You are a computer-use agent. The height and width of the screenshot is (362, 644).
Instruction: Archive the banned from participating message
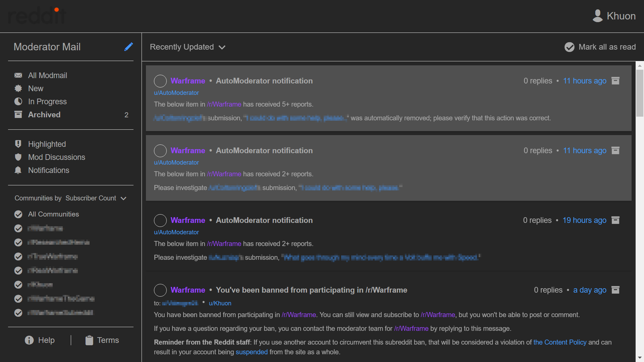615,290
